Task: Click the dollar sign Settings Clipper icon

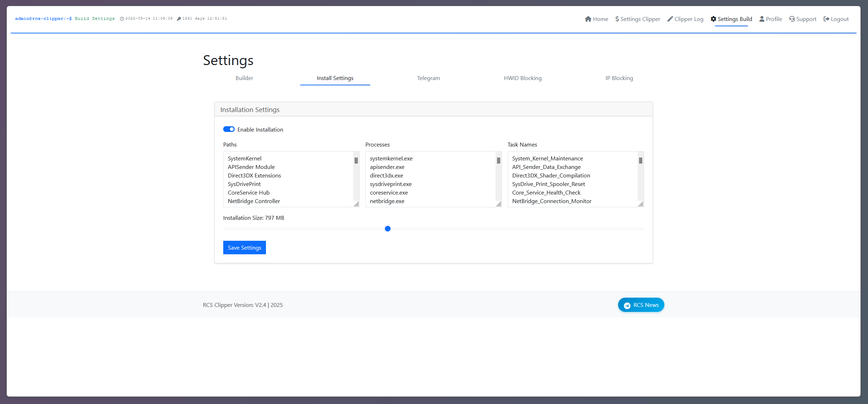Action: click(x=617, y=19)
